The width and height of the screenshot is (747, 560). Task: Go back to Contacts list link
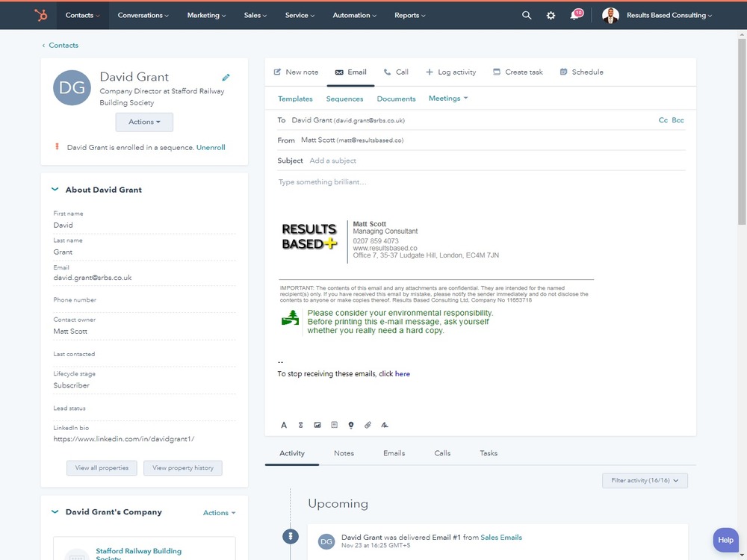pyautogui.click(x=60, y=46)
